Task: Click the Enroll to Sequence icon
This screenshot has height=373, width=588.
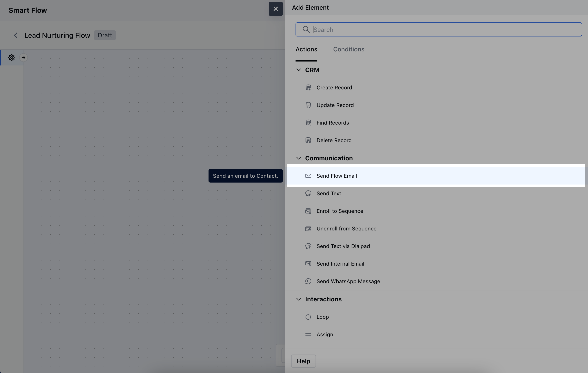Action: coord(308,211)
